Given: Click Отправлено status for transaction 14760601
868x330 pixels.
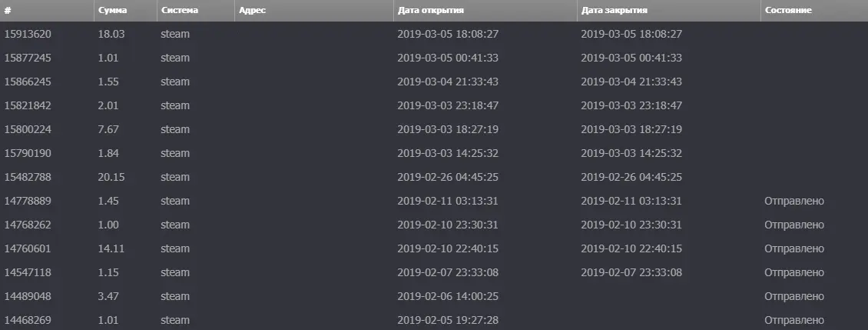Looking at the screenshot, I should pos(794,249).
